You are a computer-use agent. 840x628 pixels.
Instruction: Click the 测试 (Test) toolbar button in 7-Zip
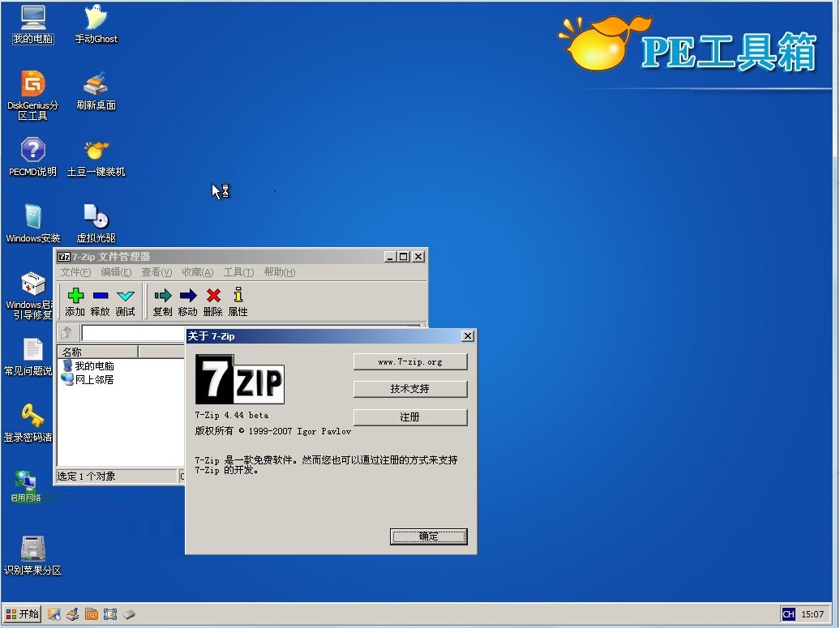(x=126, y=302)
